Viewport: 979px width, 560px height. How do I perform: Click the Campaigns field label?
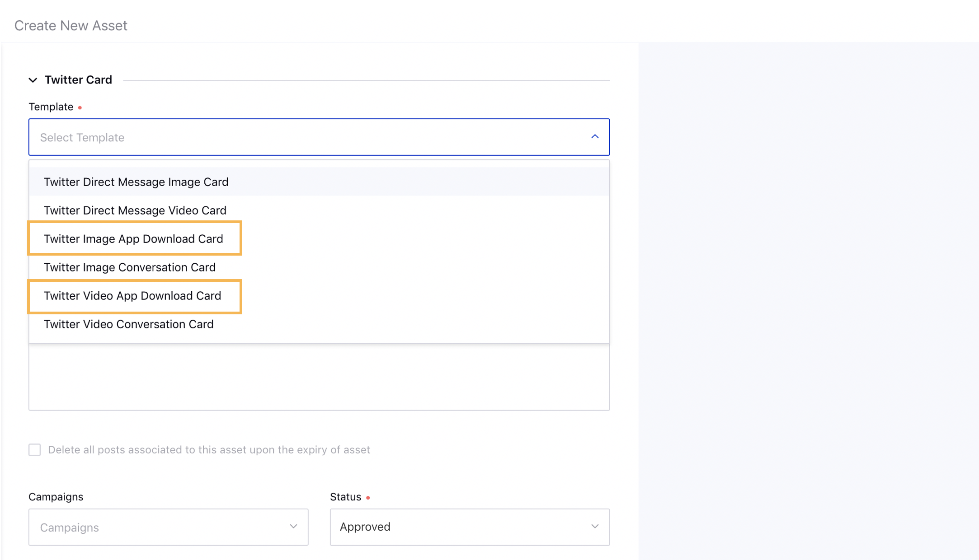coord(56,497)
